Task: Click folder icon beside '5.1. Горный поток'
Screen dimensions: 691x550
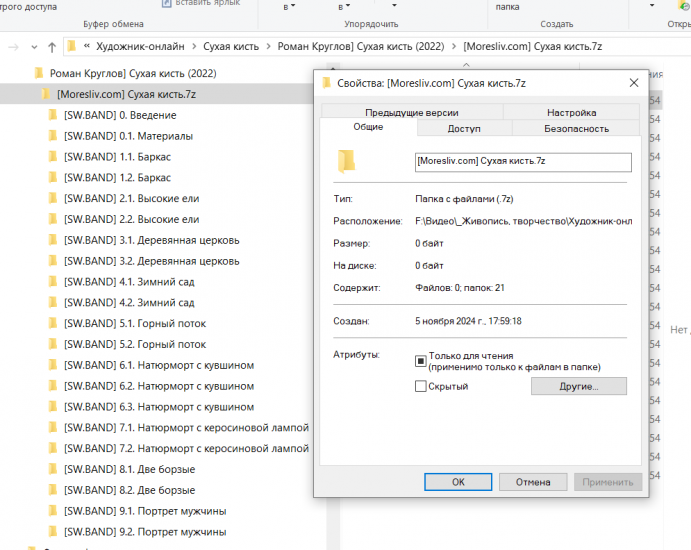Action: [53, 323]
